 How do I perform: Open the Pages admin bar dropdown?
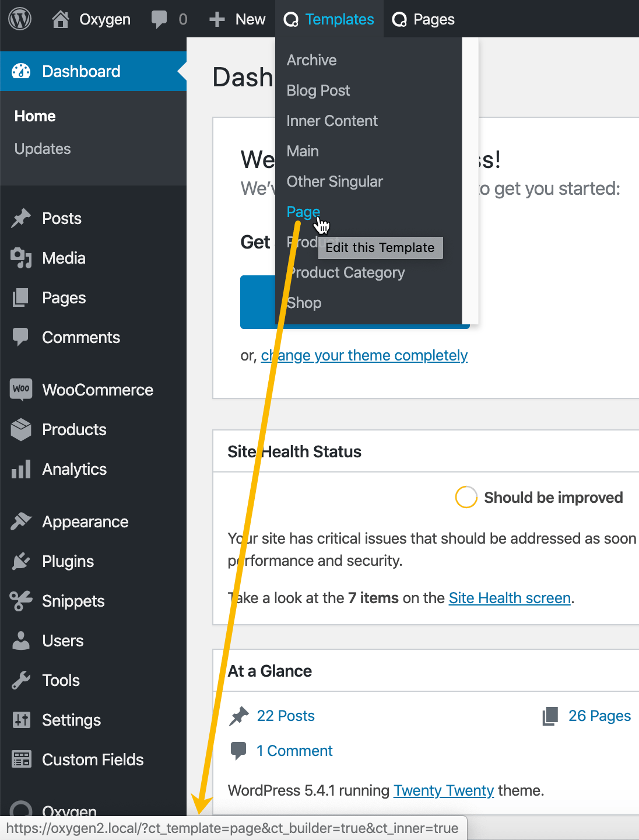(x=423, y=19)
